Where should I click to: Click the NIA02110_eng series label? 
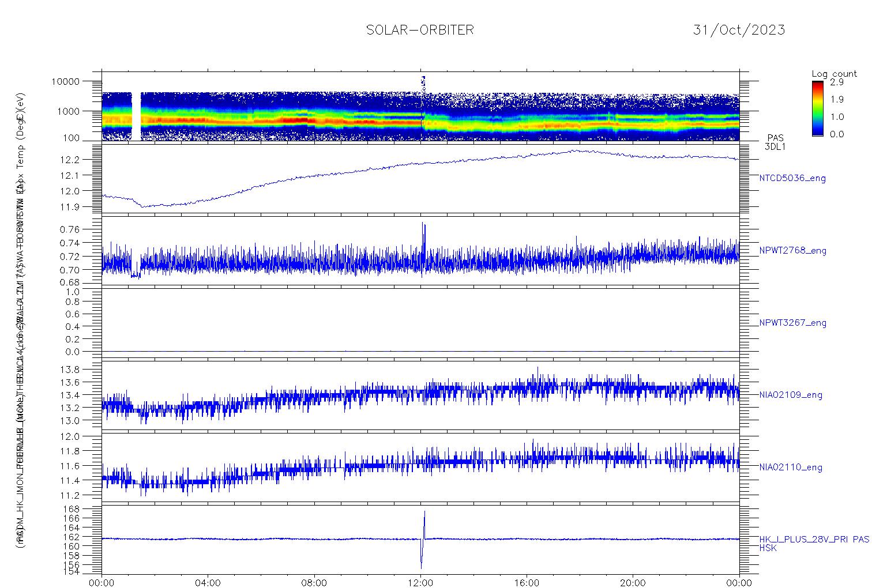(791, 468)
